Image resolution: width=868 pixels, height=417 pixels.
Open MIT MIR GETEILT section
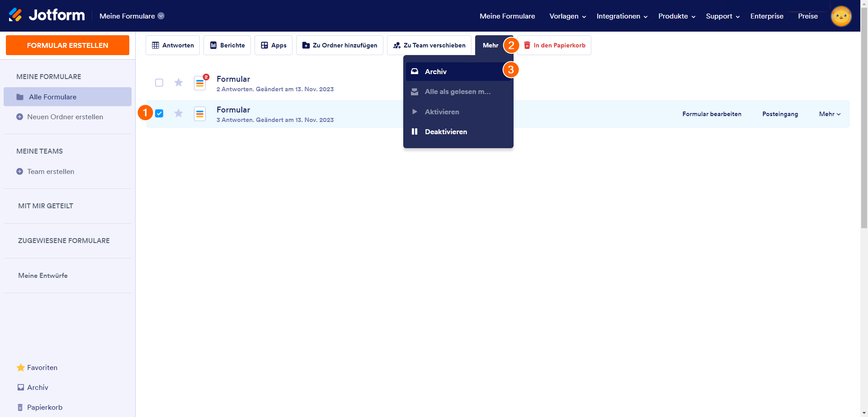pyautogui.click(x=46, y=206)
